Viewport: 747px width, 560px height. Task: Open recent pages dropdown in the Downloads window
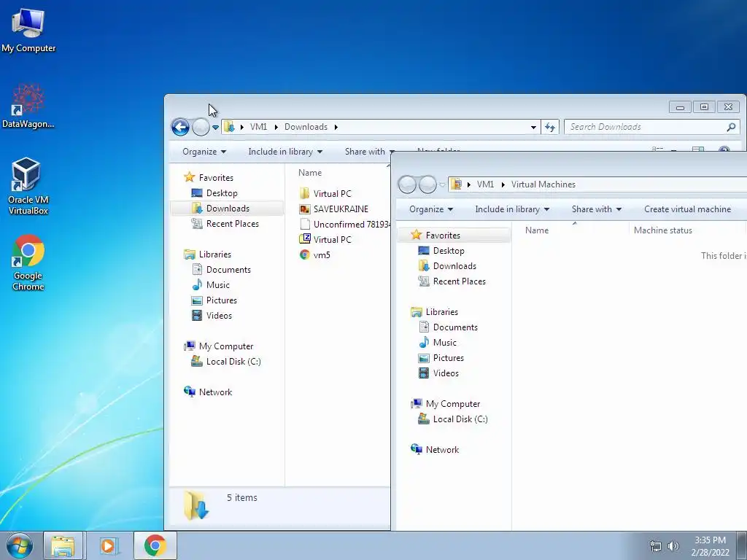click(x=215, y=127)
